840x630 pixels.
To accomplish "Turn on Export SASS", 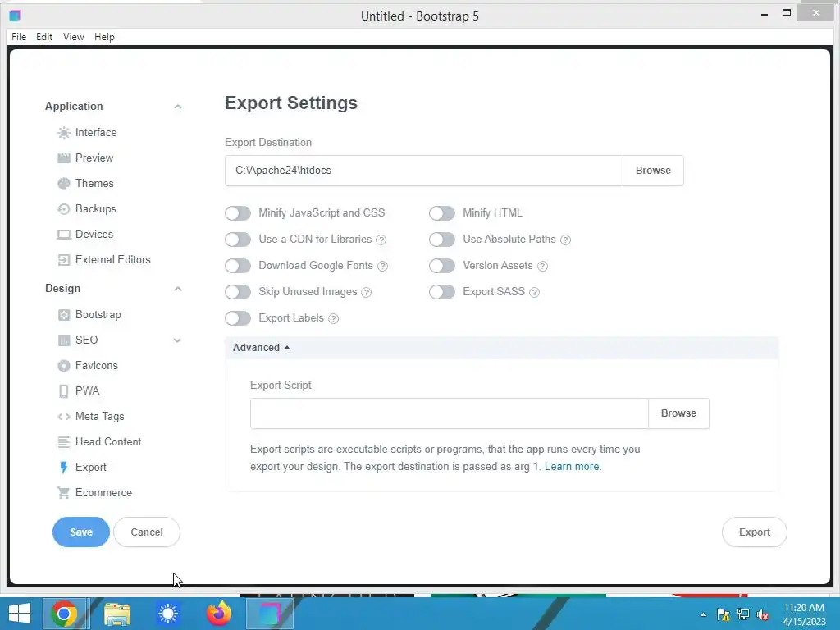I will 442,292.
